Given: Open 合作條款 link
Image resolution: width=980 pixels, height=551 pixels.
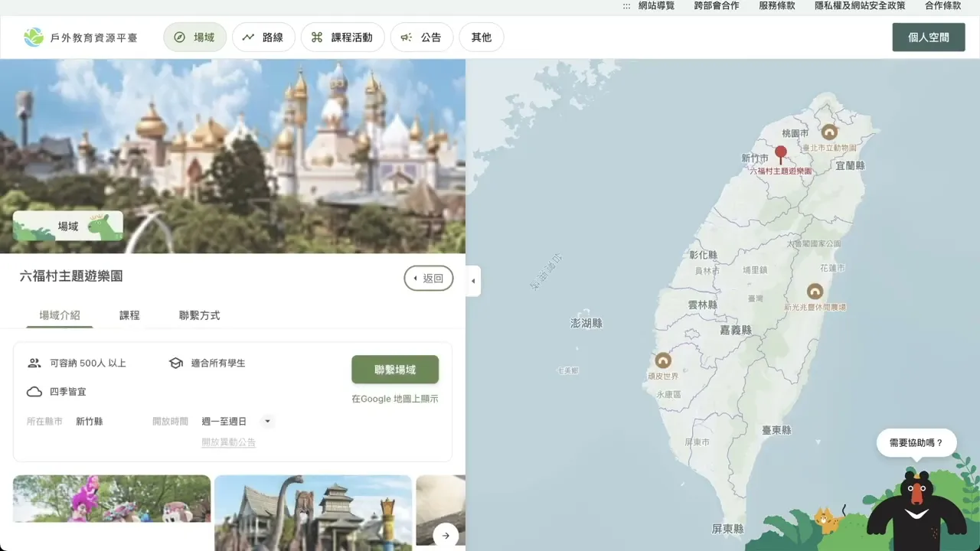Looking at the screenshot, I should 942,5.
